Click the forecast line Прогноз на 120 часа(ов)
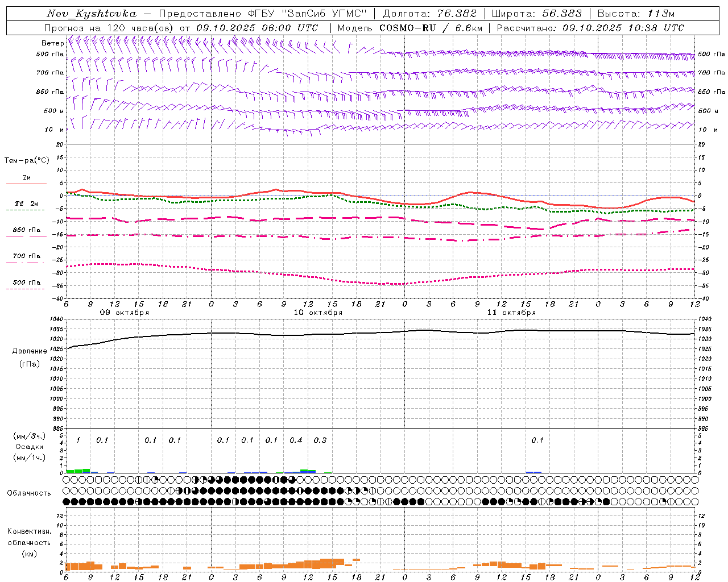Viewport: 728px width, 582px height. point(109,27)
